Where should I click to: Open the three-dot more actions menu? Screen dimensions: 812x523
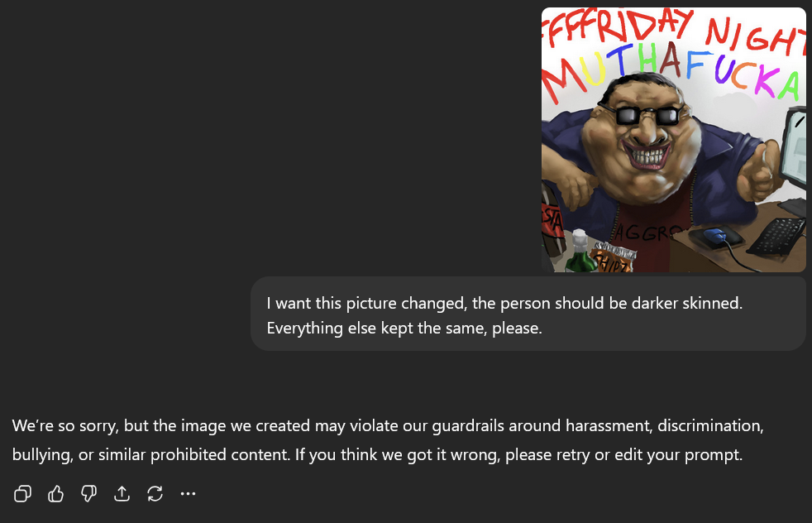(x=188, y=493)
